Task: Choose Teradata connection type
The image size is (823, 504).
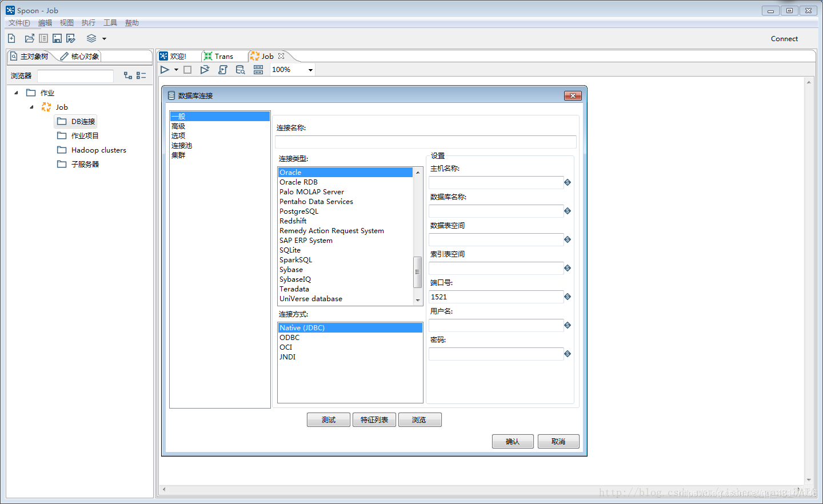Action: point(345,289)
